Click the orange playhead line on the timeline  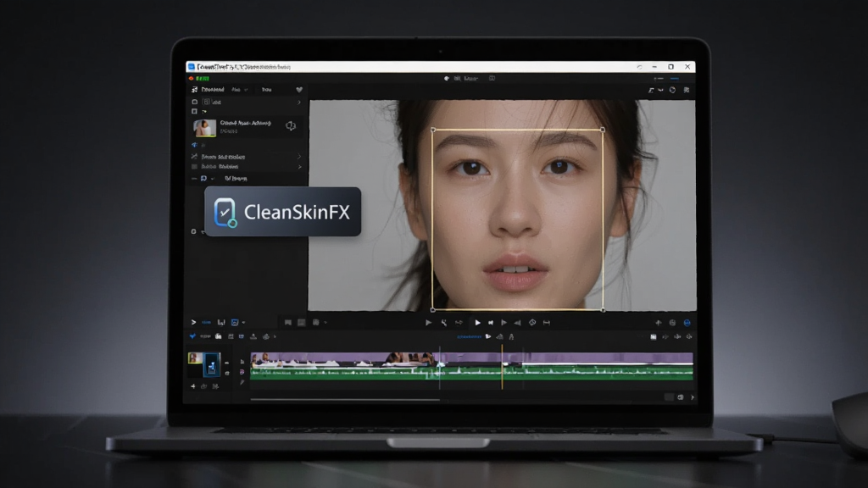point(502,367)
